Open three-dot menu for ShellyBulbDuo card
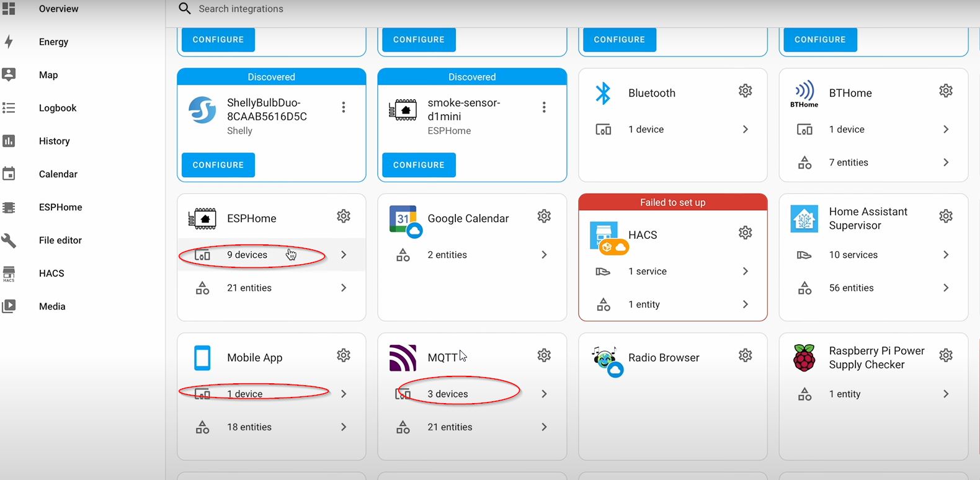This screenshot has width=980, height=480. (344, 107)
